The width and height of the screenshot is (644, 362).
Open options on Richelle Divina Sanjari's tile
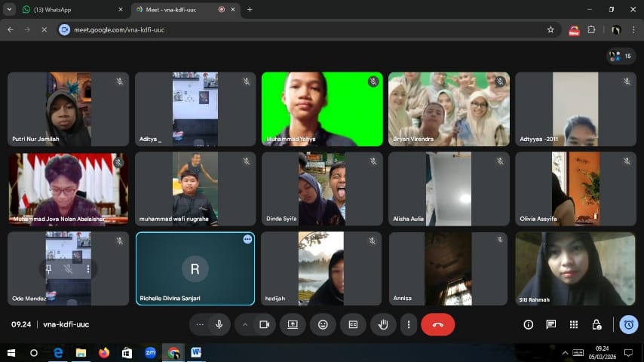tap(247, 239)
